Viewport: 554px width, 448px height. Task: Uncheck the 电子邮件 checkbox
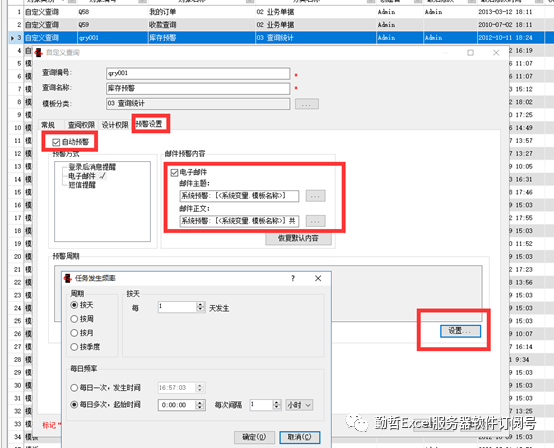point(174,172)
